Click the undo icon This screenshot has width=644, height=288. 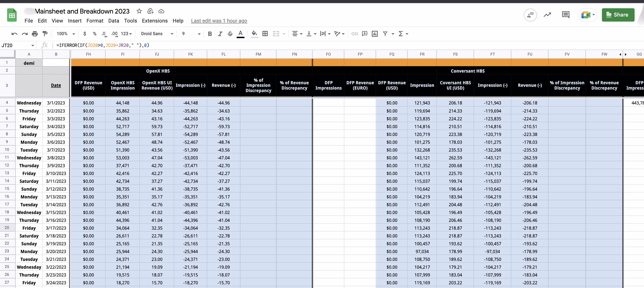14,34
